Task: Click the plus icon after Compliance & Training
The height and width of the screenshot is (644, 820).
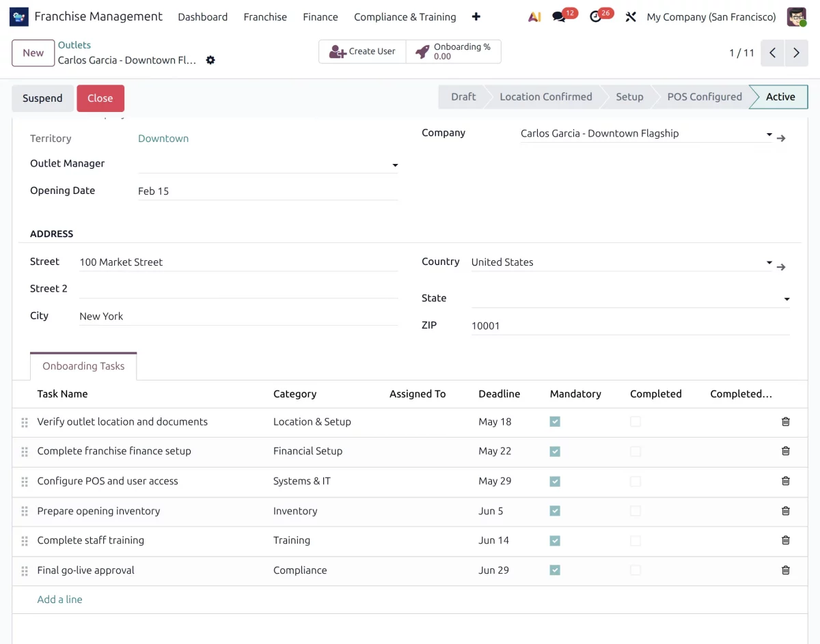Action: [476, 17]
